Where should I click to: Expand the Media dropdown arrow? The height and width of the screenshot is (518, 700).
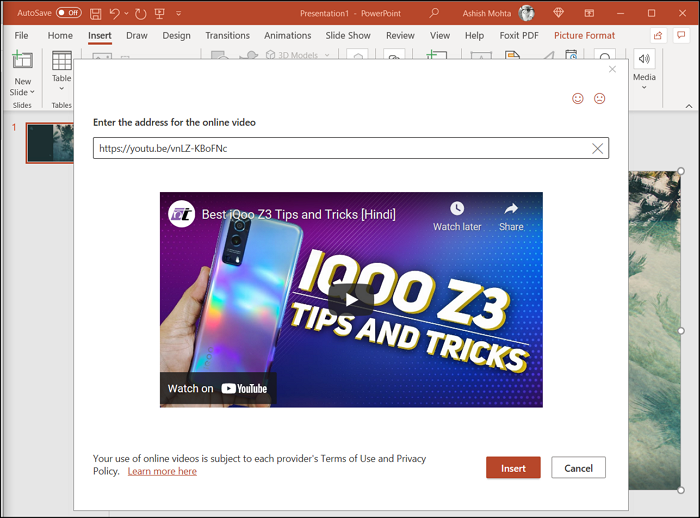tap(644, 88)
